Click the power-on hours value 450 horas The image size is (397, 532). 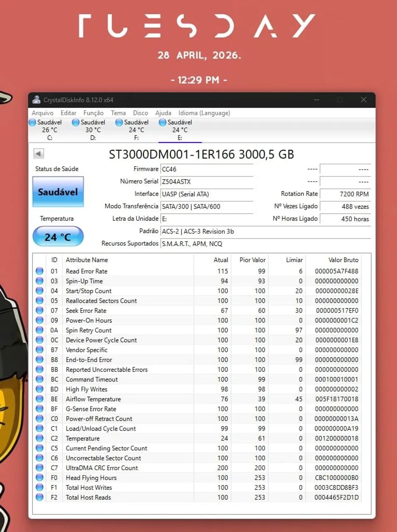click(346, 219)
